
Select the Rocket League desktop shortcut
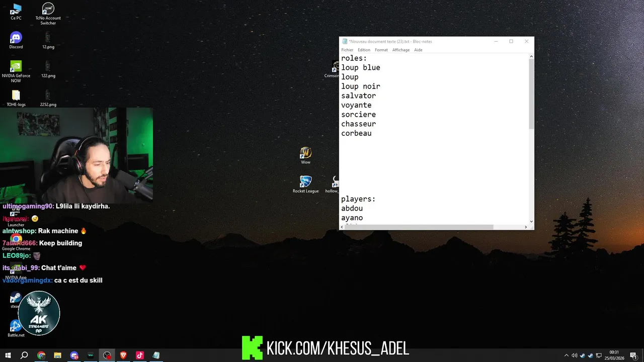305,185
